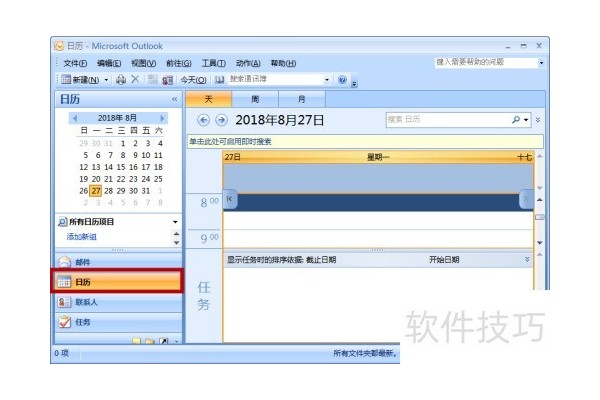Expand the task pane chevron beside 开始日期

tap(527, 260)
